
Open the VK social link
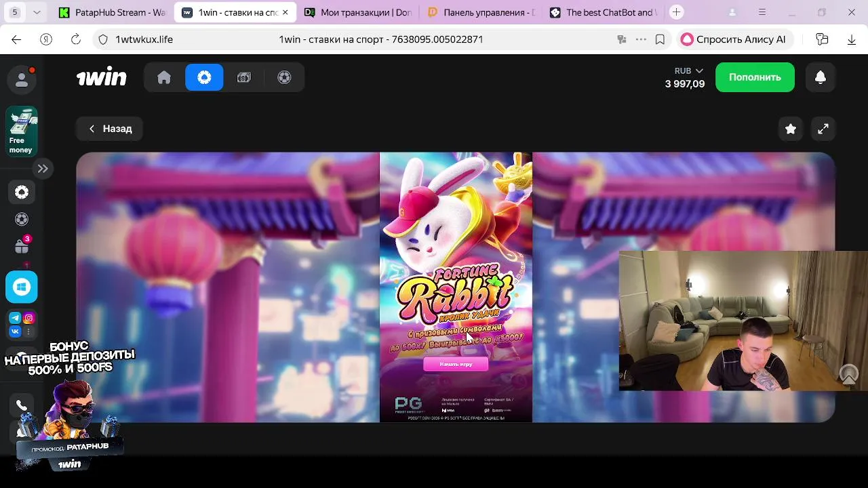[x=15, y=331]
